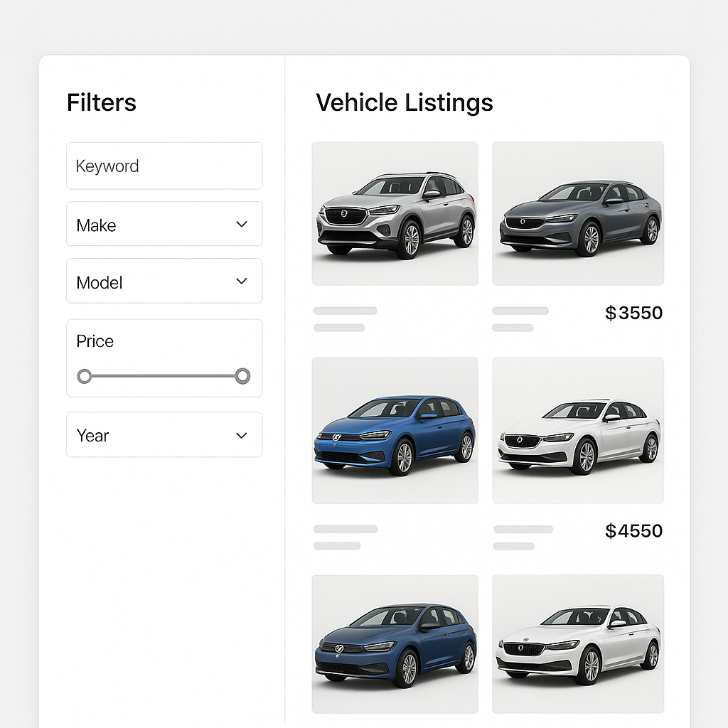Open the silver SUV listing image
The image size is (728, 728).
click(x=395, y=213)
